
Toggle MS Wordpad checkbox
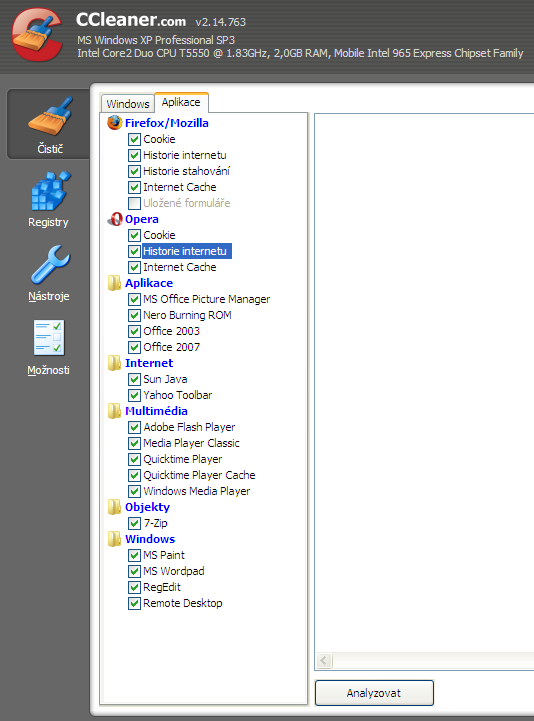pyautogui.click(x=134, y=571)
